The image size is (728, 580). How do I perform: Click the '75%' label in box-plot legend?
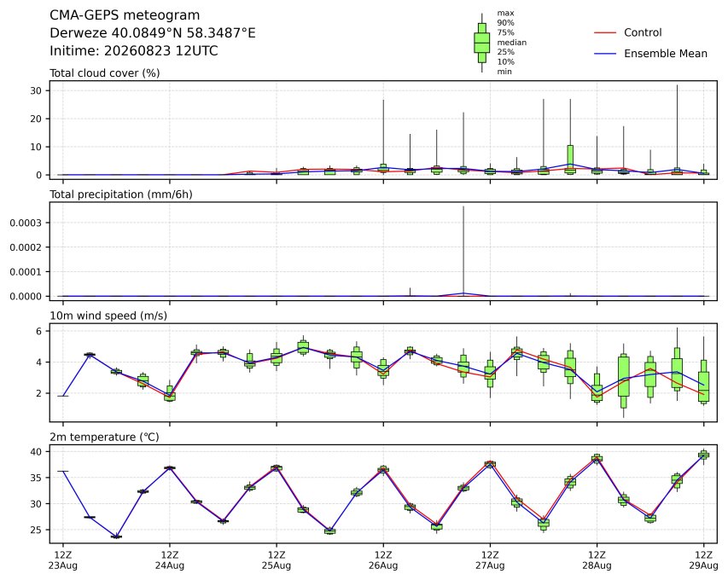pos(505,32)
